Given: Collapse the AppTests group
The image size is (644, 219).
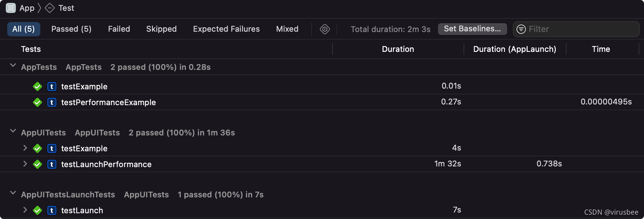Looking at the screenshot, I should coord(13,66).
